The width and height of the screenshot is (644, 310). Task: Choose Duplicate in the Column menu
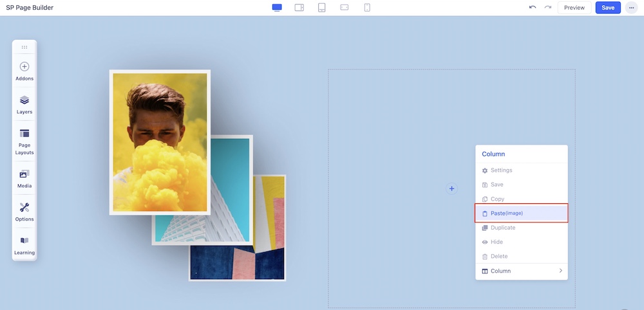coord(522,228)
